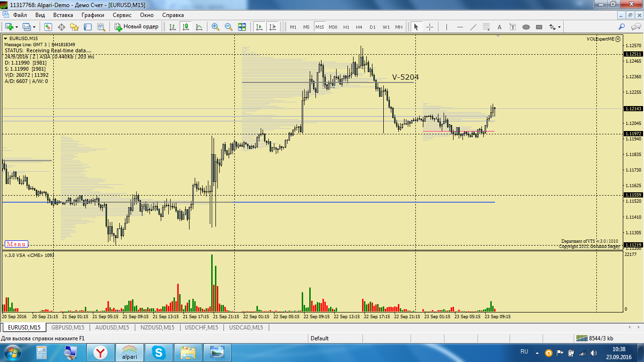Open the Вставка menu

63,15
